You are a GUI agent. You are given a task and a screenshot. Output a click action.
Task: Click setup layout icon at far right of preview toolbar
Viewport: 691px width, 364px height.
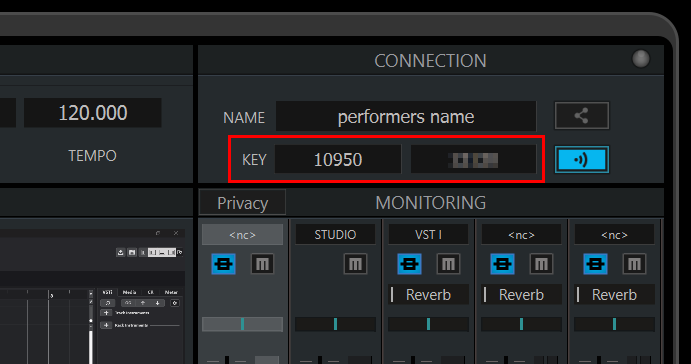point(179,252)
